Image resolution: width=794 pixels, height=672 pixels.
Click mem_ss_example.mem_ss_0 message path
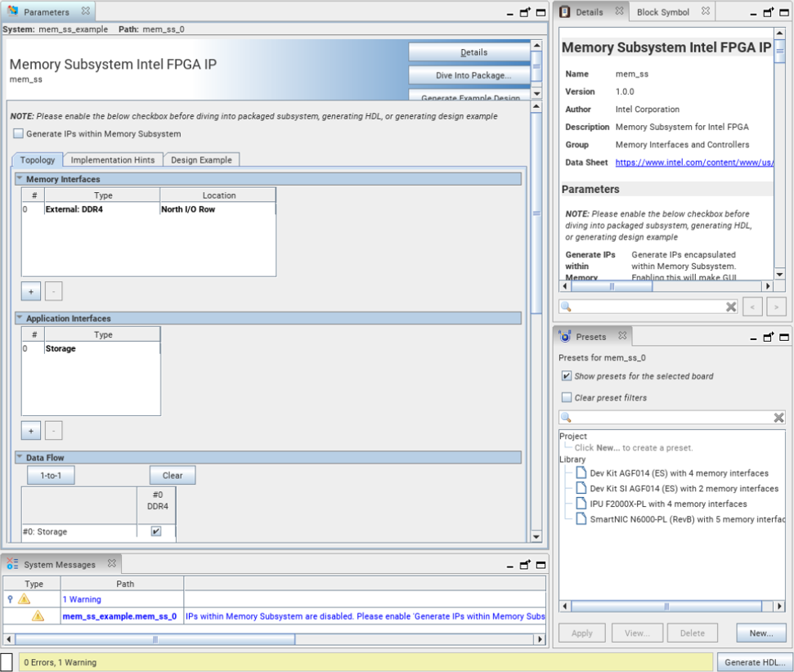point(119,616)
